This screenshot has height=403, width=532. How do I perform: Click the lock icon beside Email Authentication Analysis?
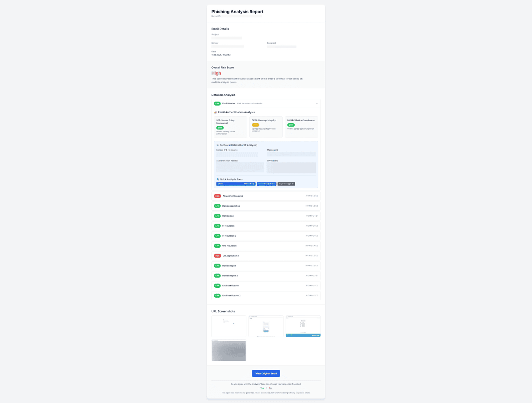click(x=215, y=112)
